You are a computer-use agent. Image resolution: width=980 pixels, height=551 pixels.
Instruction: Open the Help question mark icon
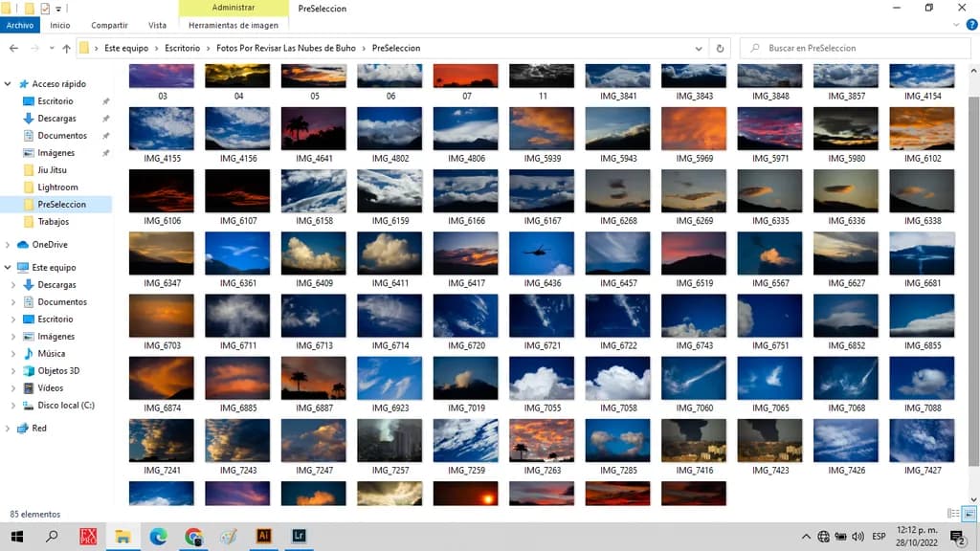point(972,25)
